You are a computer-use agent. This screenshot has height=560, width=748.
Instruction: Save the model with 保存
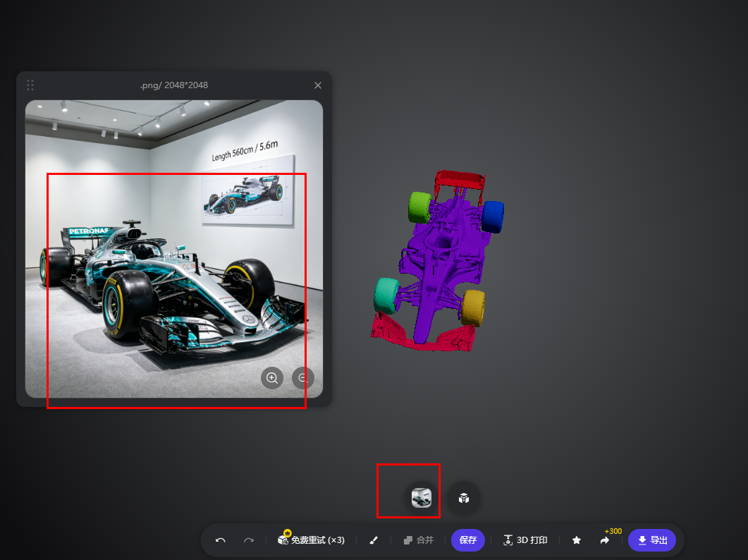pos(468,540)
